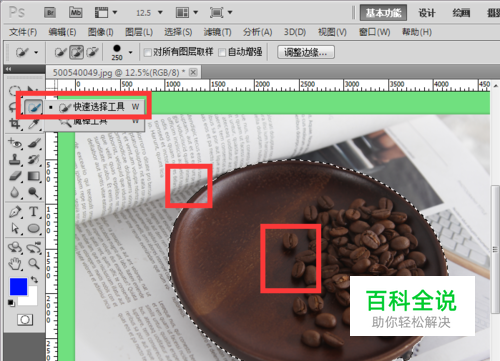Choose Subtract from Selection mode
The image size is (500, 361).
(x=92, y=52)
